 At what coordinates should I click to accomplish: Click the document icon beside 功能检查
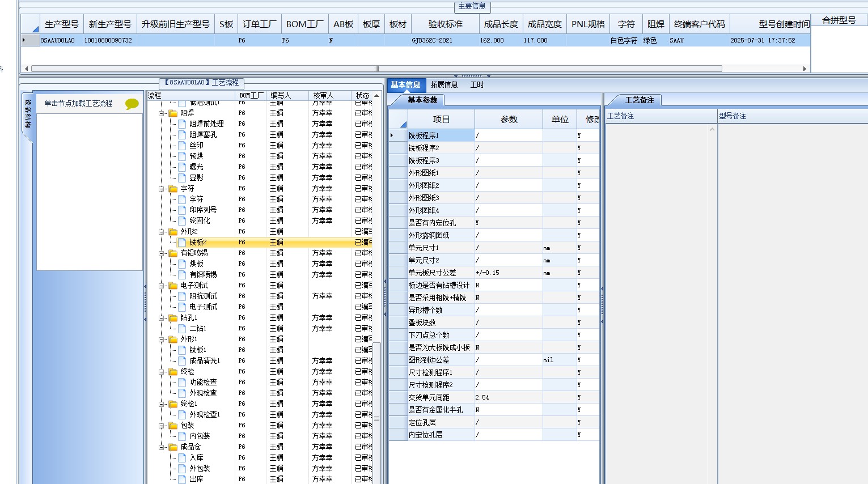[183, 383]
